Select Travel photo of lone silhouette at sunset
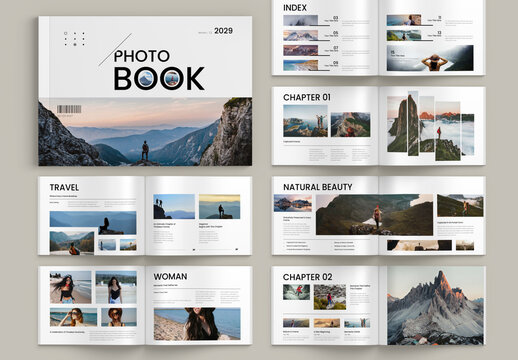The height and width of the screenshot is (360, 518). pos(219,207)
